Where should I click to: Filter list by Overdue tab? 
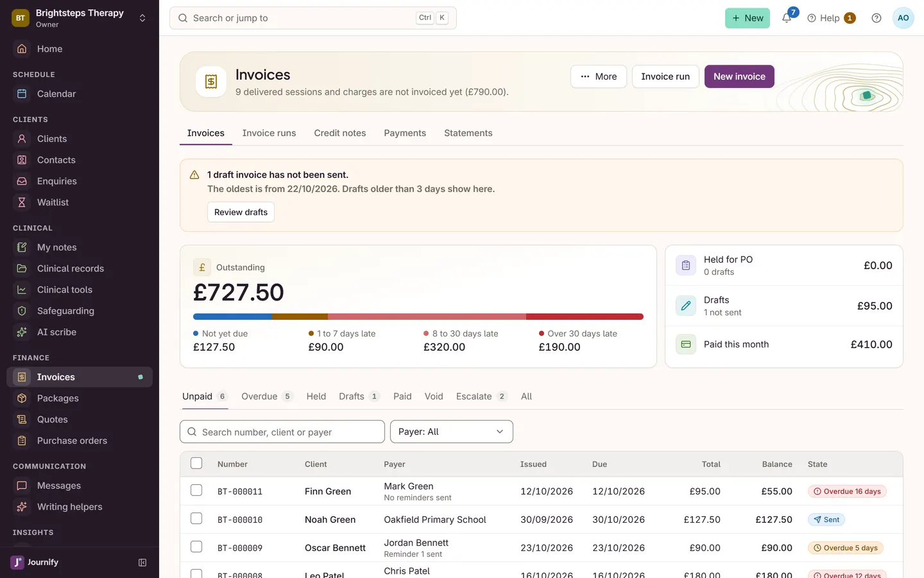coord(267,396)
